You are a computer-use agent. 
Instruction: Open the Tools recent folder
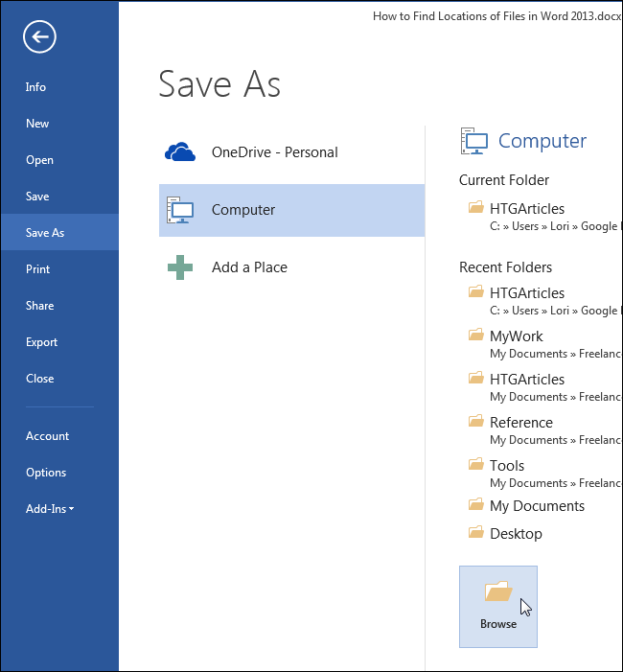507,466
